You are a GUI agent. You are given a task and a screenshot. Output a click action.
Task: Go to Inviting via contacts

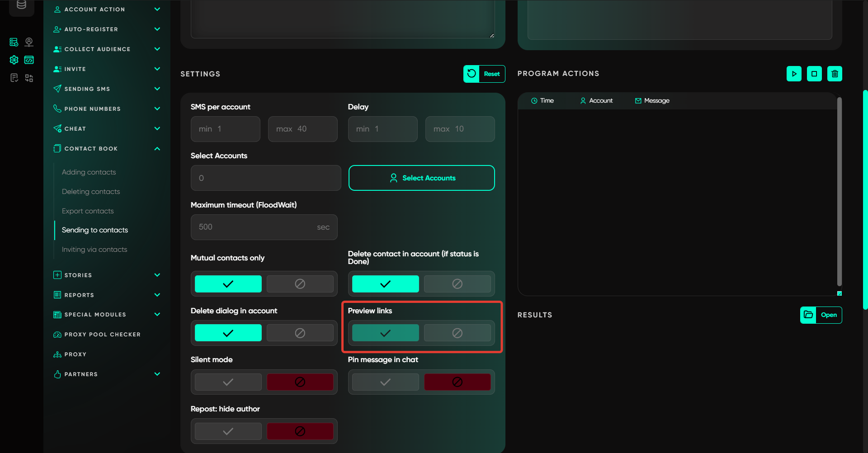[x=94, y=250]
